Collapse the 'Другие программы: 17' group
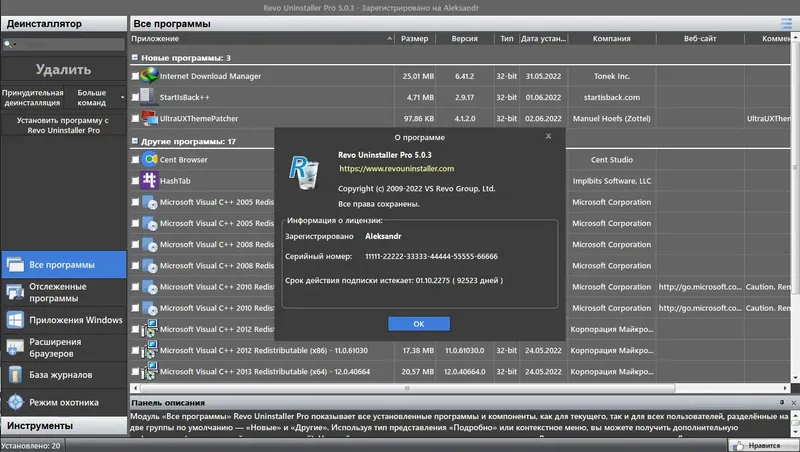Image resolution: width=800 pixels, height=452 pixels. click(x=135, y=141)
